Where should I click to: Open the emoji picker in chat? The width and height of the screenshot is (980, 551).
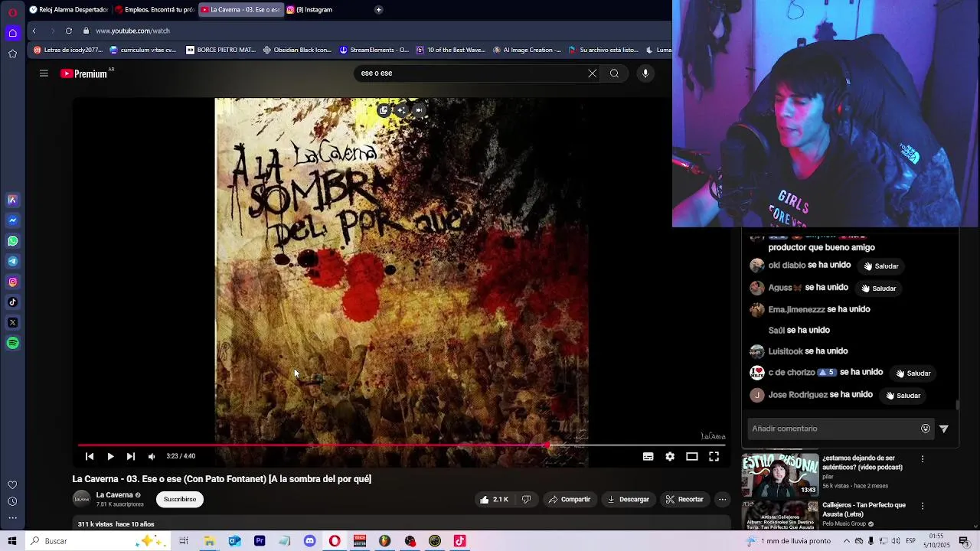[926, 429]
